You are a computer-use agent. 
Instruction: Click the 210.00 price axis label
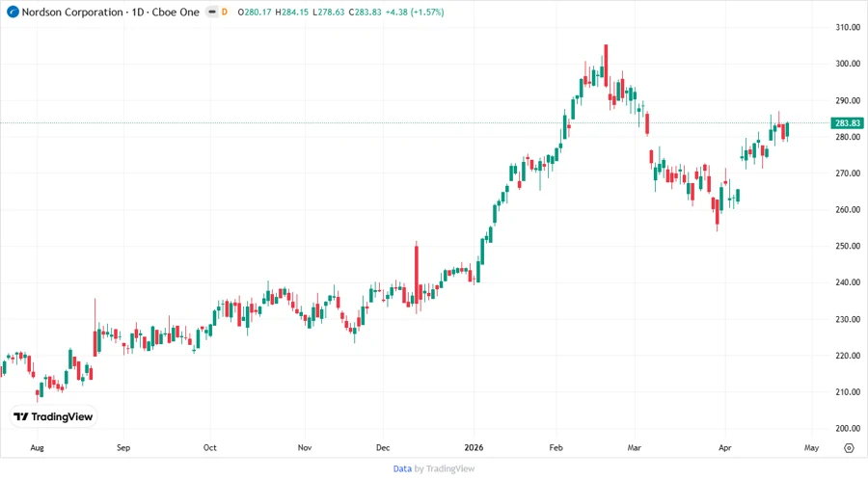848,392
